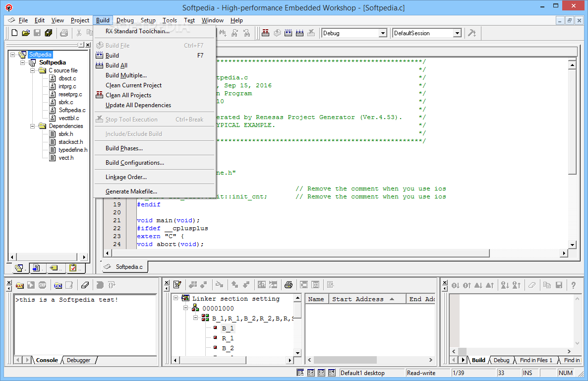Collapse the 00001000 address node
This screenshot has width=588, height=381.
point(185,308)
